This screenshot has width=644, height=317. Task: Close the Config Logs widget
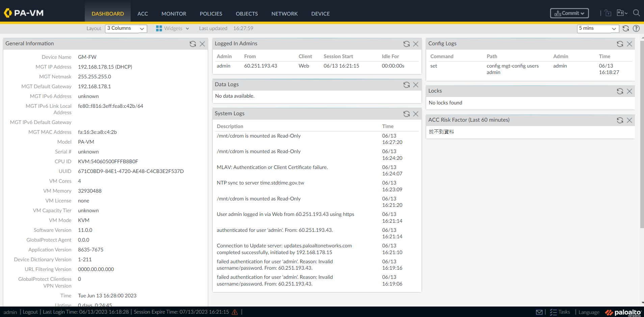(629, 44)
